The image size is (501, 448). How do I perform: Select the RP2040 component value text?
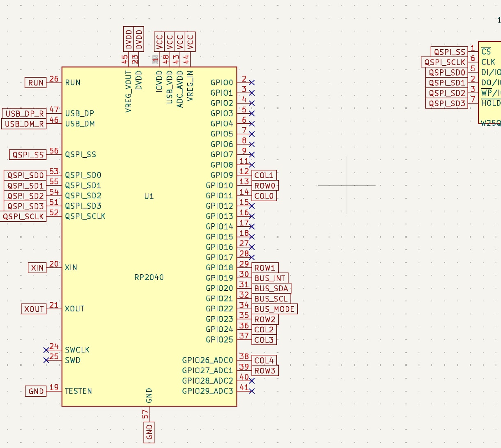[x=149, y=278]
